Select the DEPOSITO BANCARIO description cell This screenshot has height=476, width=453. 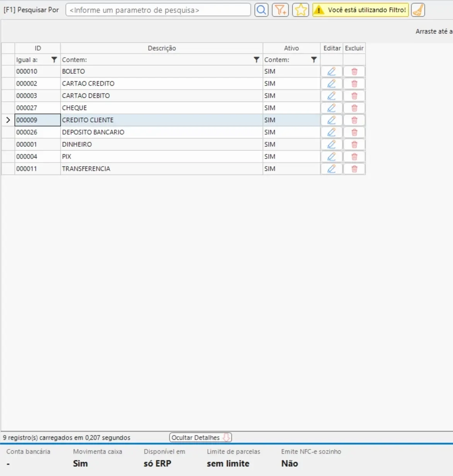click(162, 132)
